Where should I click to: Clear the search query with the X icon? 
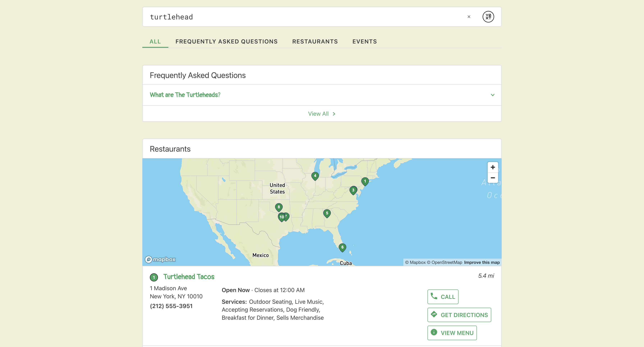pyautogui.click(x=469, y=17)
